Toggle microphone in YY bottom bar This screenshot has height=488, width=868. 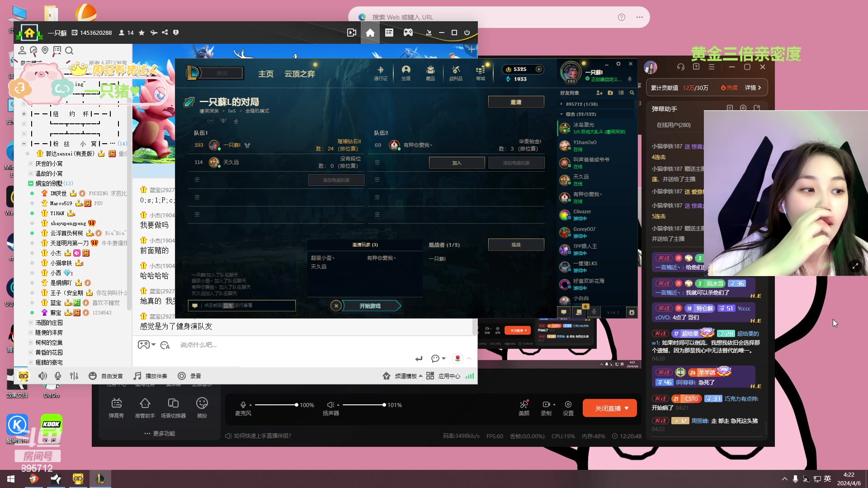[x=58, y=376]
